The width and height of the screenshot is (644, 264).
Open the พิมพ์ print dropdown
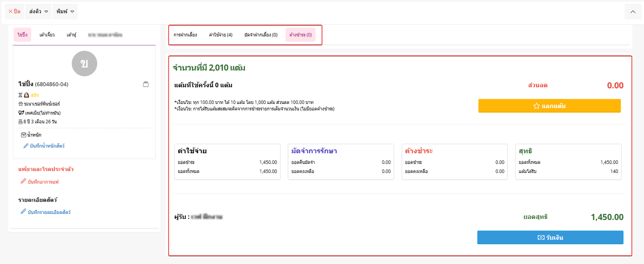coord(65,11)
